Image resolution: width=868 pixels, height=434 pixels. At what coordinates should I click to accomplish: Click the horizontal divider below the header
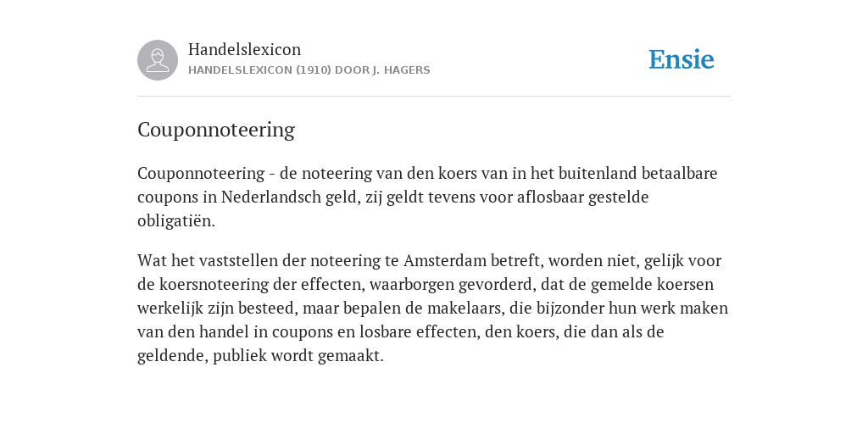click(434, 97)
